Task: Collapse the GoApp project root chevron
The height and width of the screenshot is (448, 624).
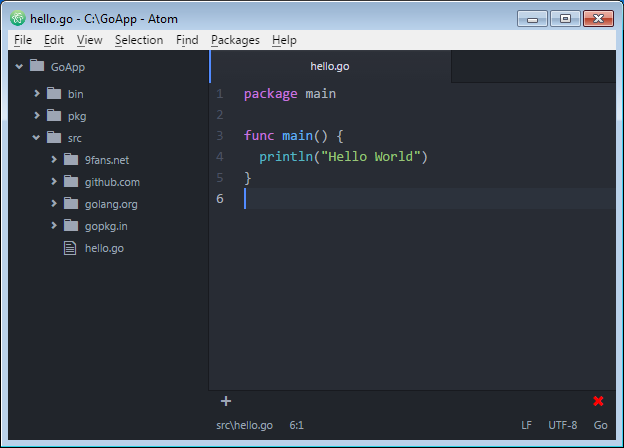Action: click(x=19, y=66)
